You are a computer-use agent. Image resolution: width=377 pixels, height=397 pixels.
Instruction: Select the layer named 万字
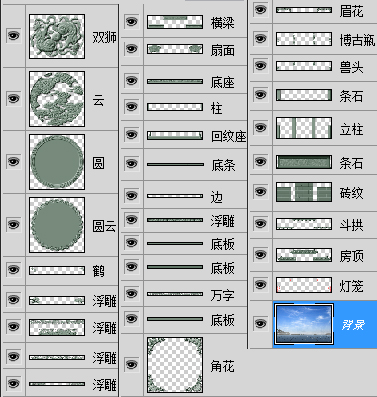[222, 295]
